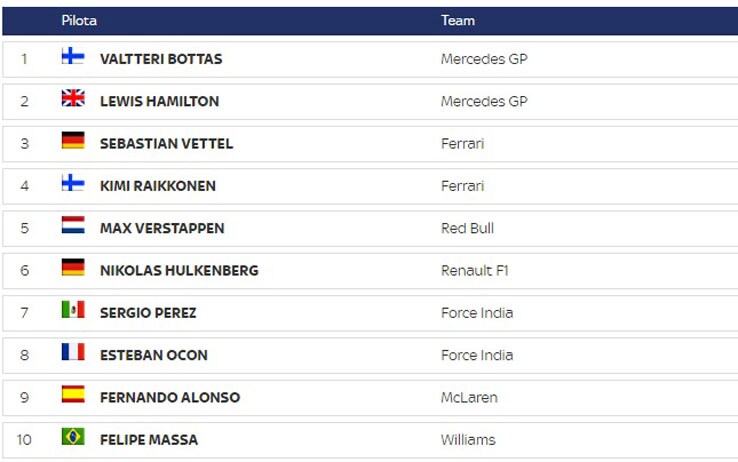Click Finland flag beside Kimi Raikkonen
This screenshot has height=462, width=738.
coord(73,183)
